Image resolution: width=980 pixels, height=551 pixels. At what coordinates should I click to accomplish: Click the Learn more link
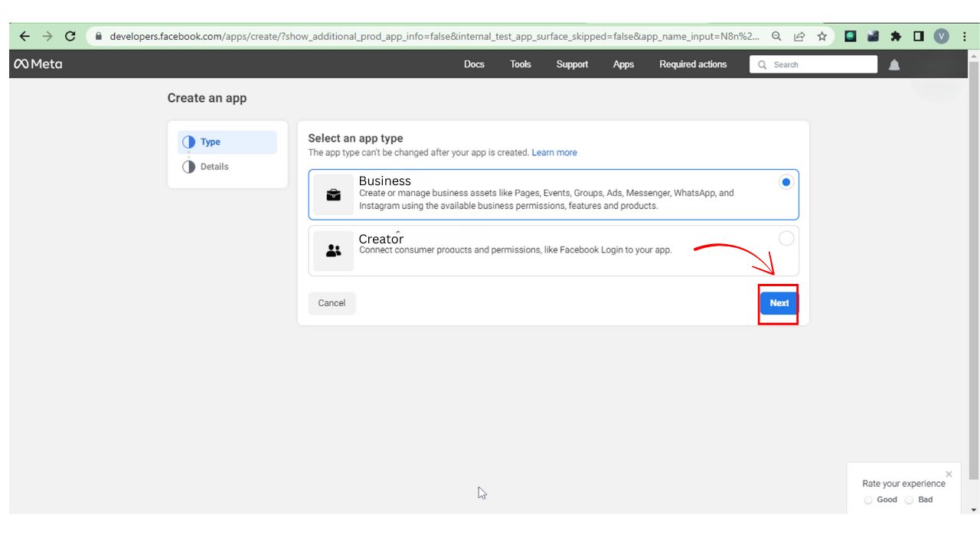coord(554,152)
